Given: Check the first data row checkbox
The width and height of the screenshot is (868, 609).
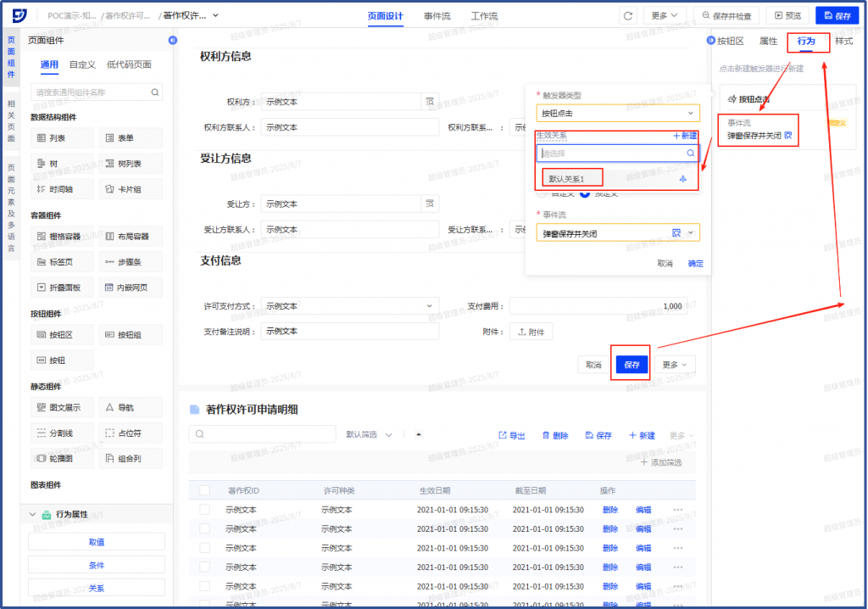Looking at the screenshot, I should (204, 510).
